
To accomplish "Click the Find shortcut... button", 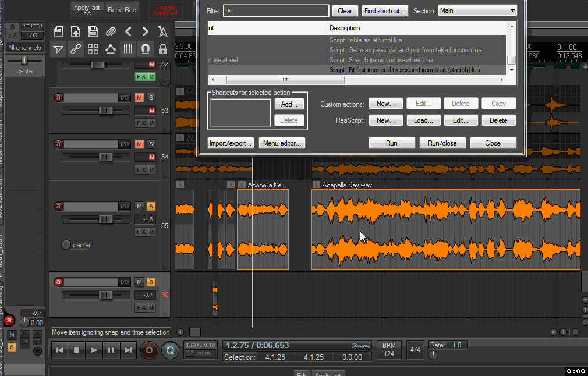I will pos(385,10).
